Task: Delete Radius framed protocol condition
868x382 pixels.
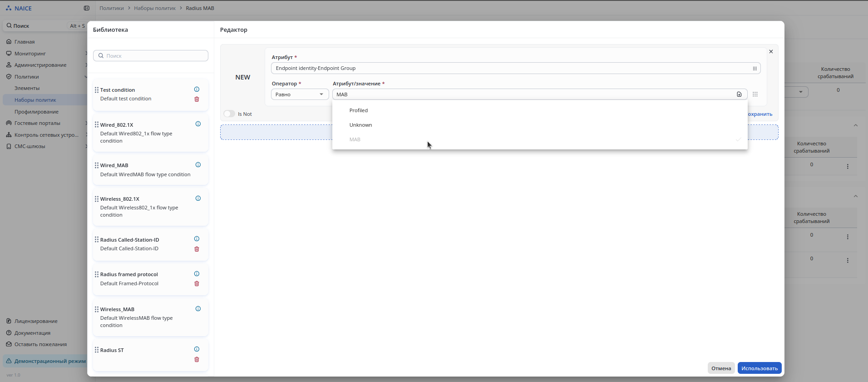Action: pos(197,283)
